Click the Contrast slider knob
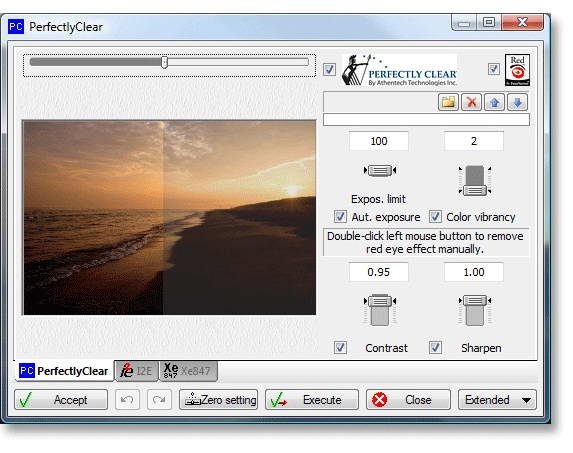The height and width of the screenshot is (453, 573). pyautogui.click(x=380, y=301)
